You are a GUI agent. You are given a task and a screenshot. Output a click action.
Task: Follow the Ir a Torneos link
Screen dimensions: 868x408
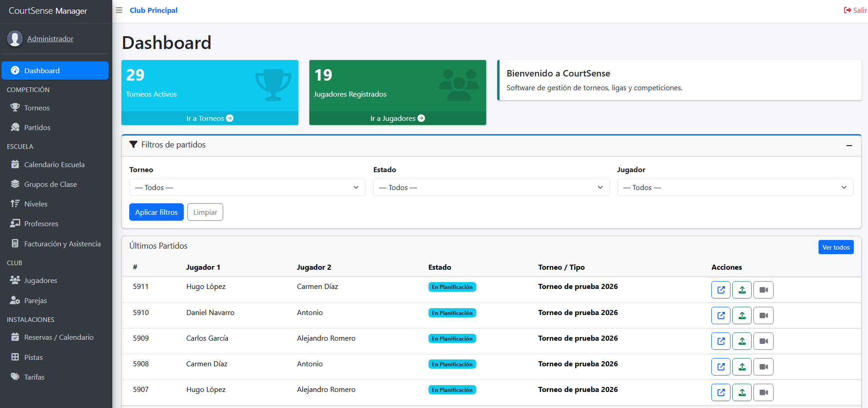point(210,118)
